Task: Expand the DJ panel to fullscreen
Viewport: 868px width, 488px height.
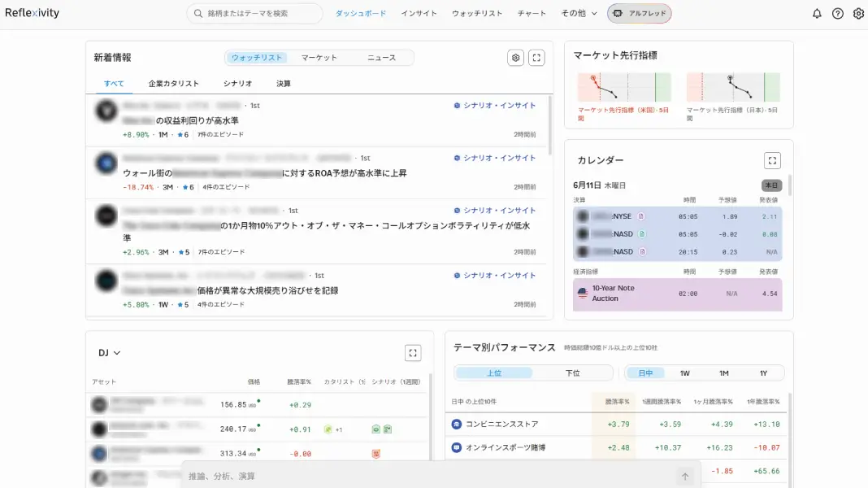Action: pyautogui.click(x=413, y=353)
